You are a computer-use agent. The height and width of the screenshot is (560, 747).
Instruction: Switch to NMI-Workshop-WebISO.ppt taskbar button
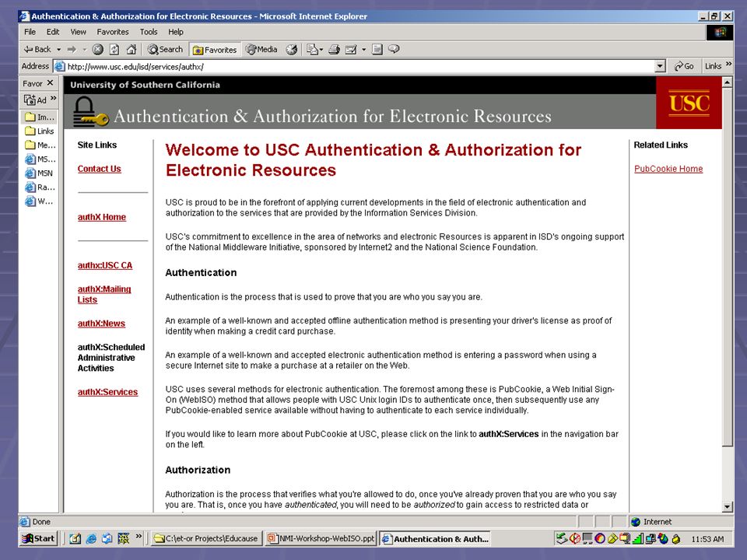coord(321,538)
